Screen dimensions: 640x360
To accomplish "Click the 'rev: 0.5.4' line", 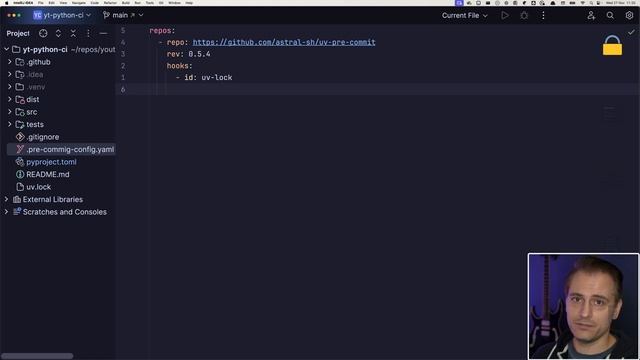I will pos(188,54).
